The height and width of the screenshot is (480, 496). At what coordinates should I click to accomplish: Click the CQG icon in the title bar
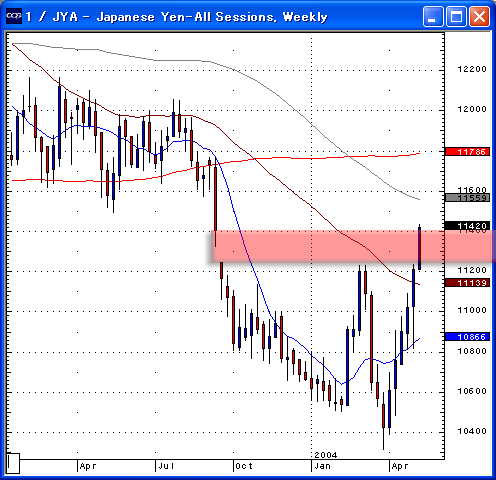tap(14, 16)
